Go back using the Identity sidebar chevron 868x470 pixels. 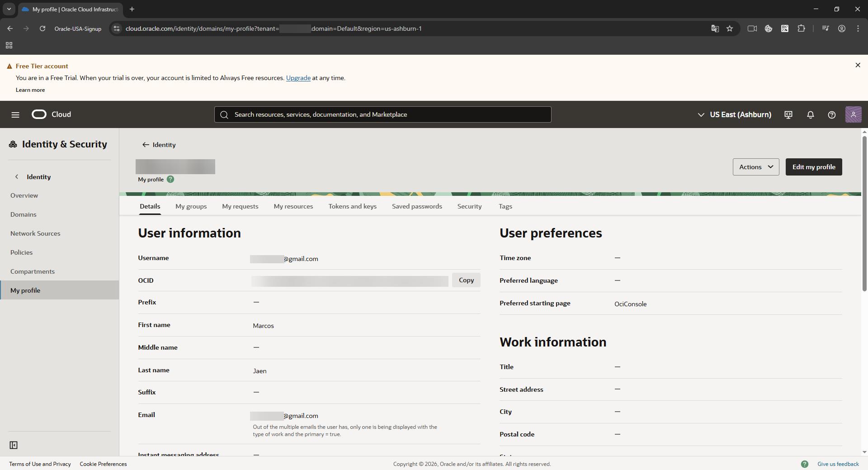click(17, 177)
